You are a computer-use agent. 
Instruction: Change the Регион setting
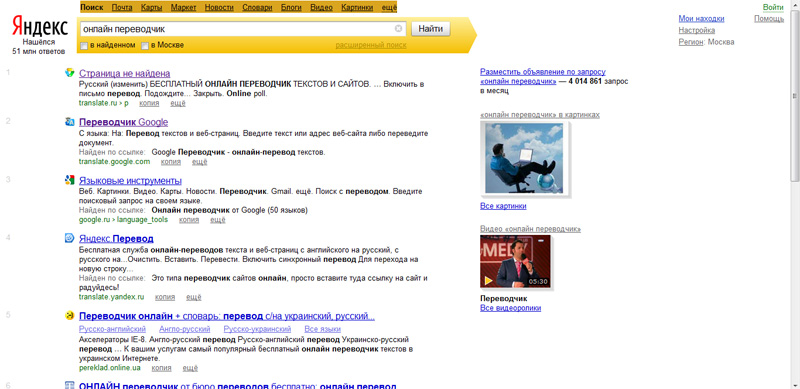(691, 42)
